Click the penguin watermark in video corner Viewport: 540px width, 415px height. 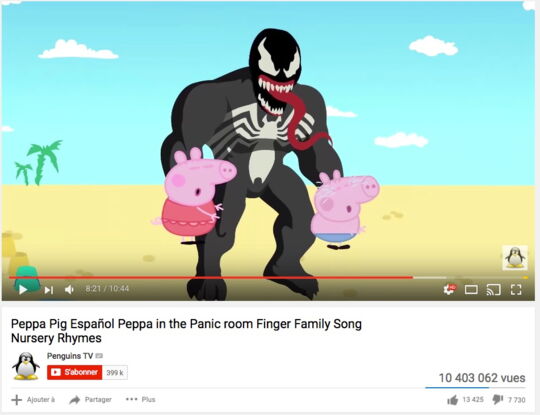point(515,258)
